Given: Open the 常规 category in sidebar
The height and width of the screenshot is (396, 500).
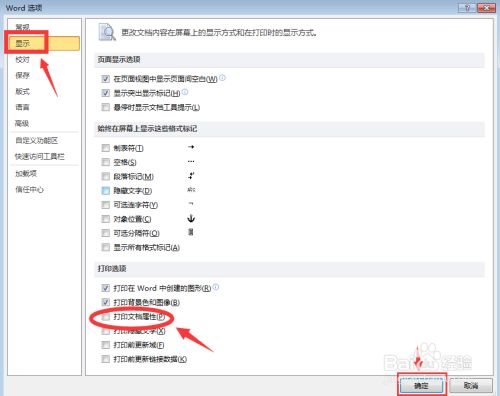Looking at the screenshot, I should (23, 27).
